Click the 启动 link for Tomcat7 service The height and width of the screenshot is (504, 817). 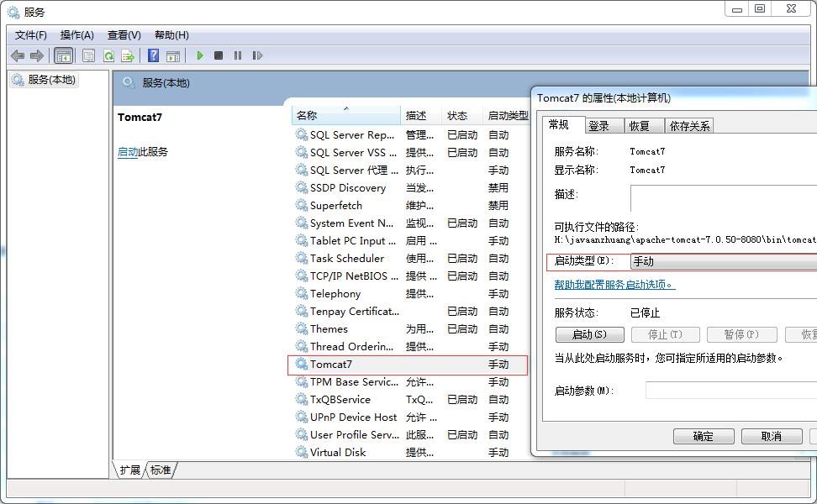point(128,152)
